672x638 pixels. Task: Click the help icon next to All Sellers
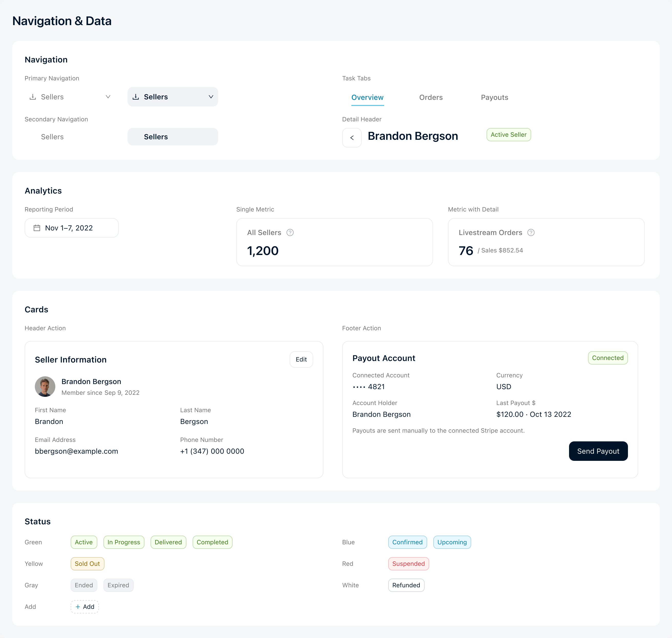tap(290, 233)
